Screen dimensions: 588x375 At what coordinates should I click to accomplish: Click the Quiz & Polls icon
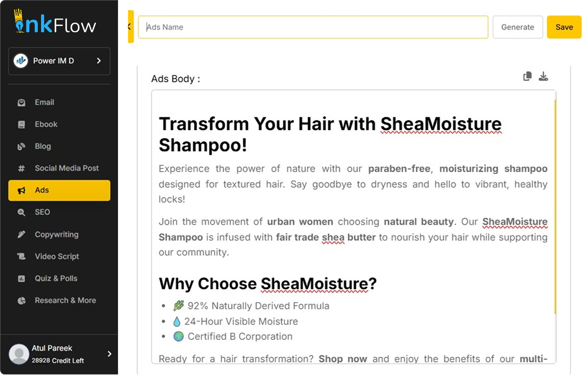point(21,279)
